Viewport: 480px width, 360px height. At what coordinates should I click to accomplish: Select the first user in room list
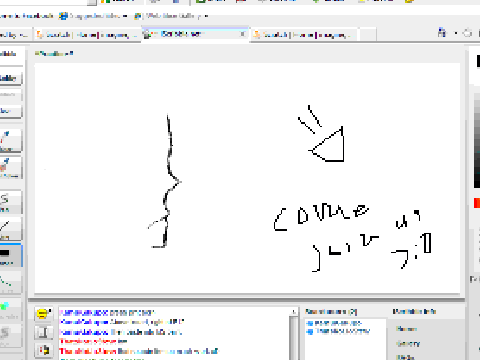pyautogui.click(x=334, y=323)
